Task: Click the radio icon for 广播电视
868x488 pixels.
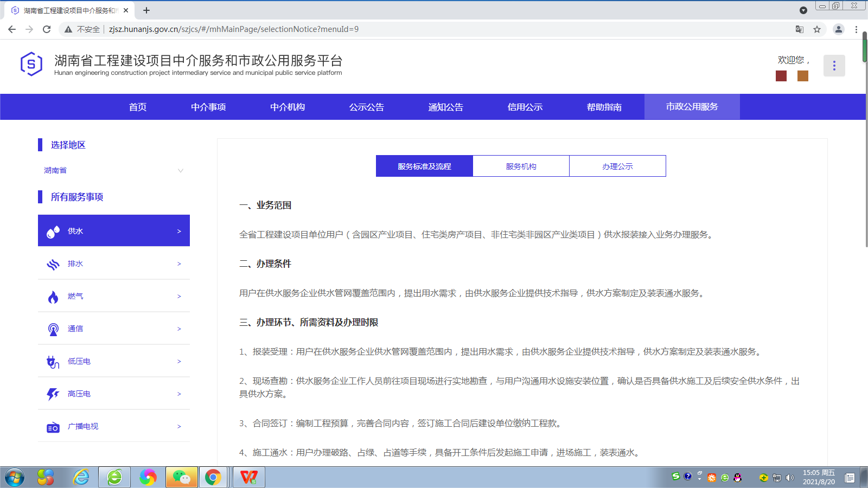Action: (x=53, y=427)
